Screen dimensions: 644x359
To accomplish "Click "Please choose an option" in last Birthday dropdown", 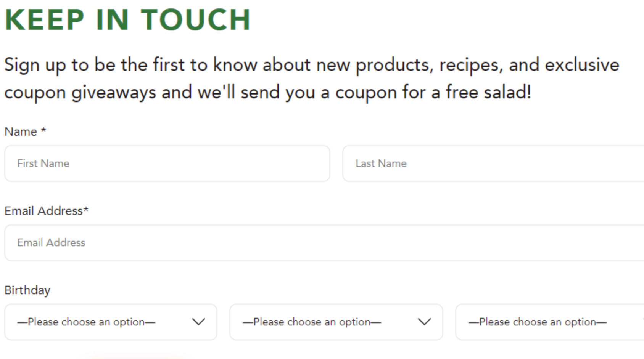I will [x=538, y=322].
